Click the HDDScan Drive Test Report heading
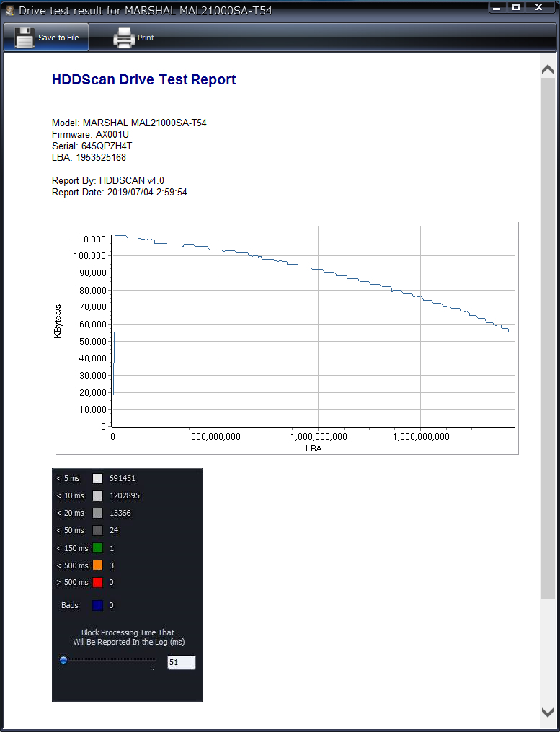 pyautogui.click(x=143, y=80)
